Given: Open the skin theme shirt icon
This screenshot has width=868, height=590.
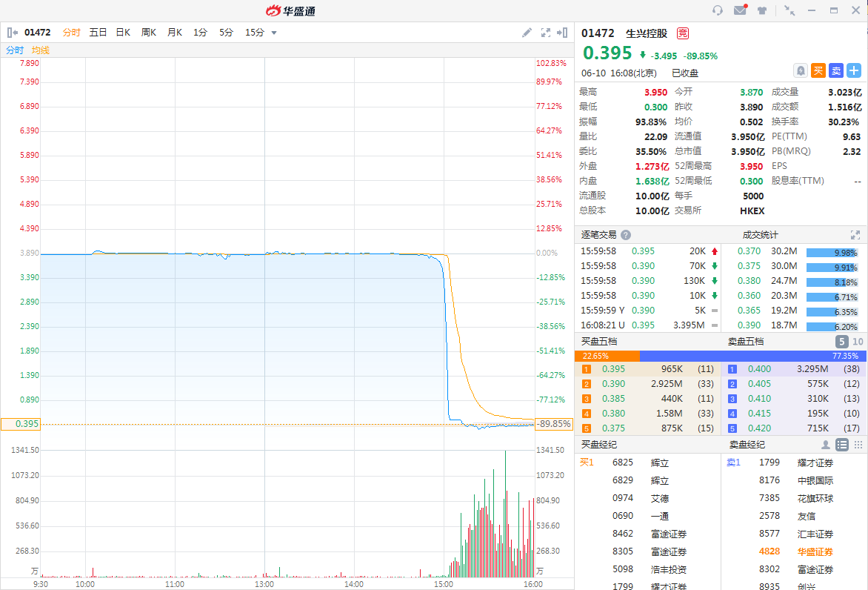Looking at the screenshot, I should click(x=762, y=10).
